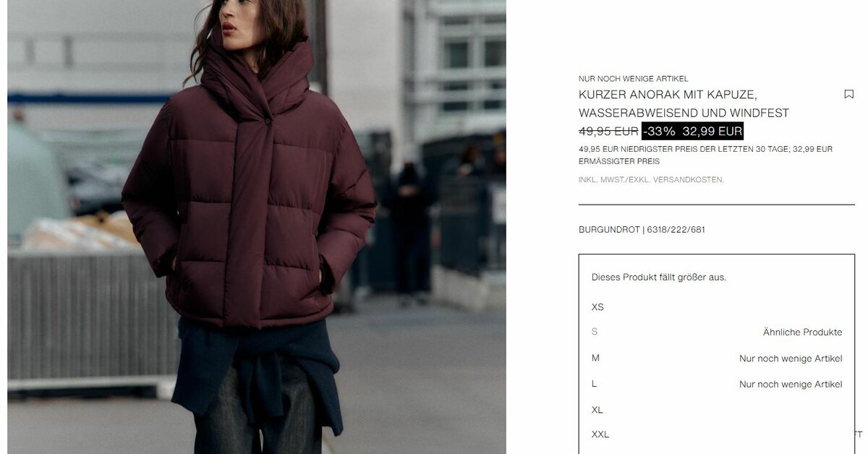Click the Burgundrot color reference text
The image size is (868, 454).
point(642,230)
